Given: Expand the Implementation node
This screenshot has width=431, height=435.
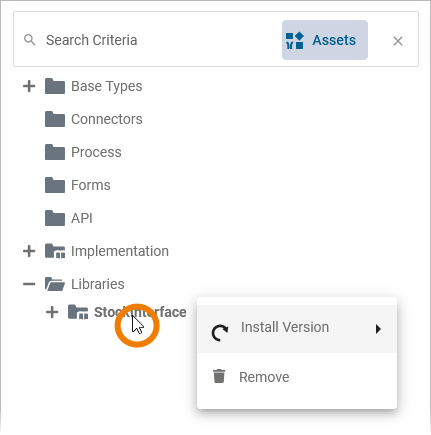Looking at the screenshot, I should pos(29,251).
